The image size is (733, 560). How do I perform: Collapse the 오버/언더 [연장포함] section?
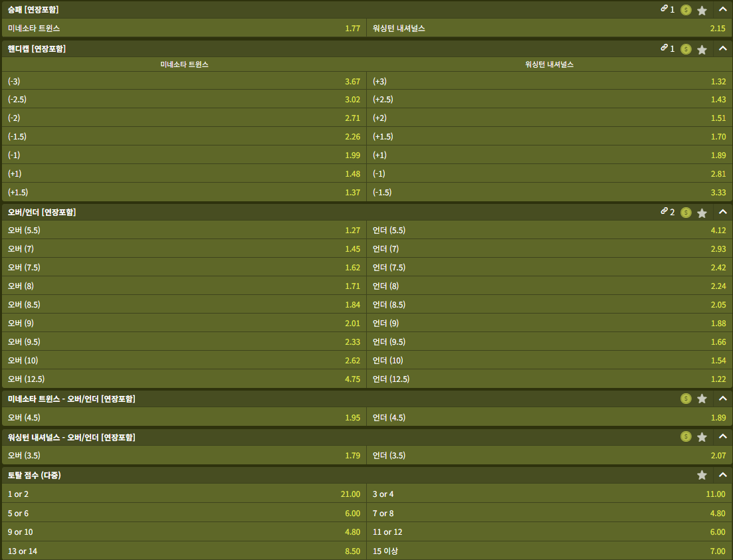pos(723,212)
